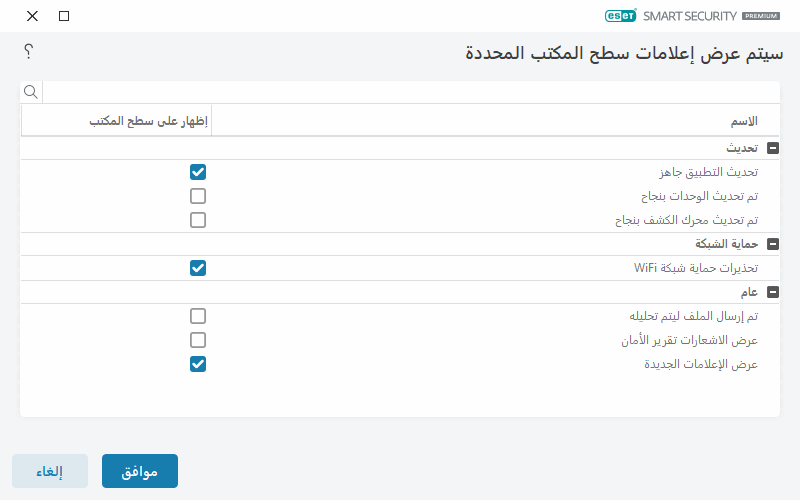Close the dialog with the X button
This screenshot has height=500, width=800.
(x=32, y=16)
